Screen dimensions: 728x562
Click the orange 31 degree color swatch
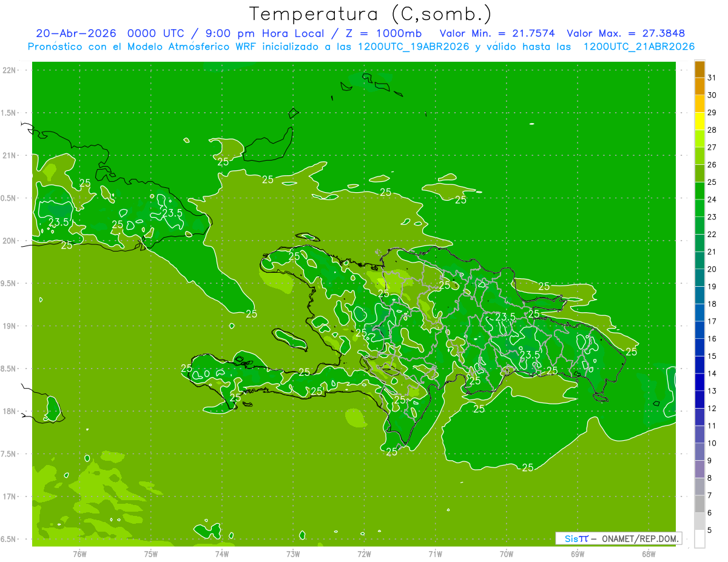(699, 69)
